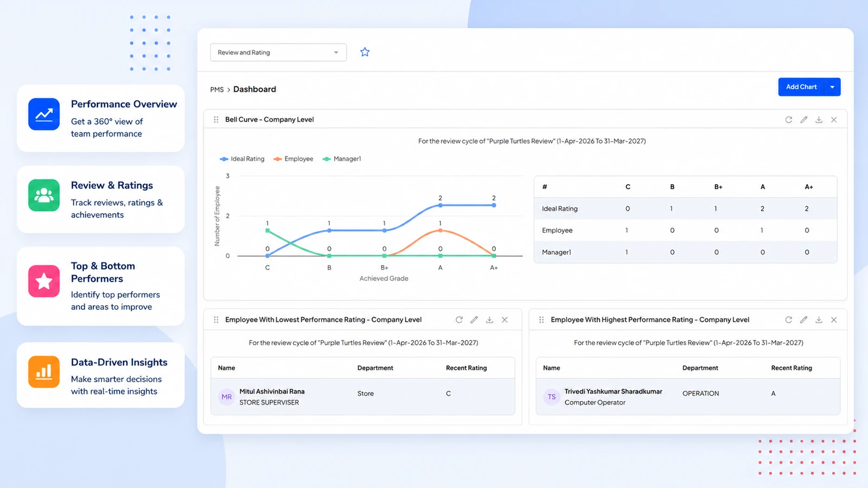Click the TS avatar for Trivedi Yashkumar

coord(552,397)
